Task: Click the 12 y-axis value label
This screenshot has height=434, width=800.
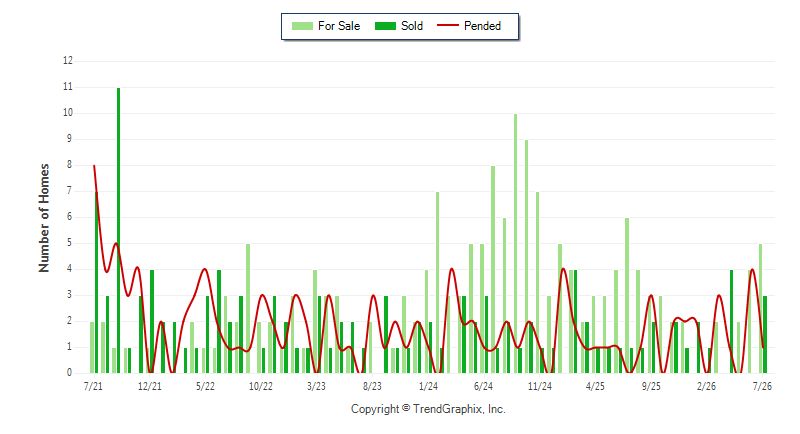Action: pyautogui.click(x=68, y=61)
